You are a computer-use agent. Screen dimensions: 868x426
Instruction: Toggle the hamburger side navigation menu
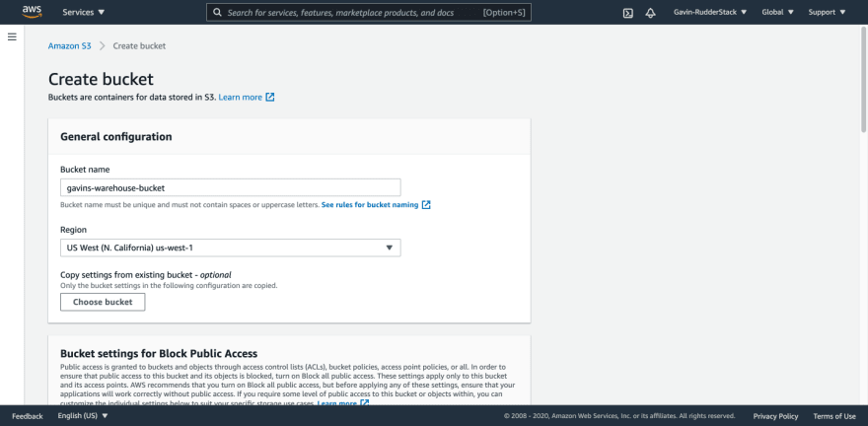click(x=12, y=36)
